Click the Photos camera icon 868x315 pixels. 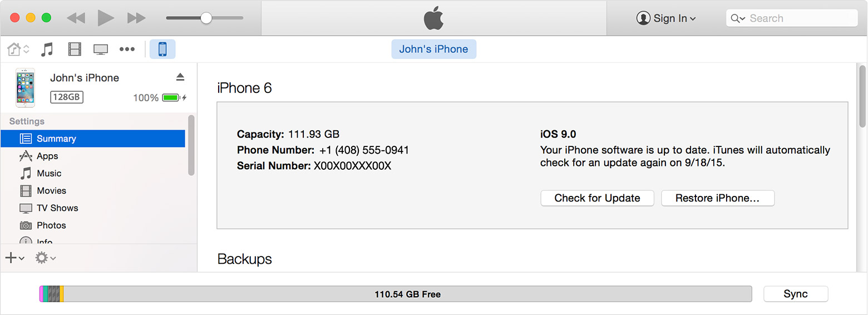coord(26,225)
